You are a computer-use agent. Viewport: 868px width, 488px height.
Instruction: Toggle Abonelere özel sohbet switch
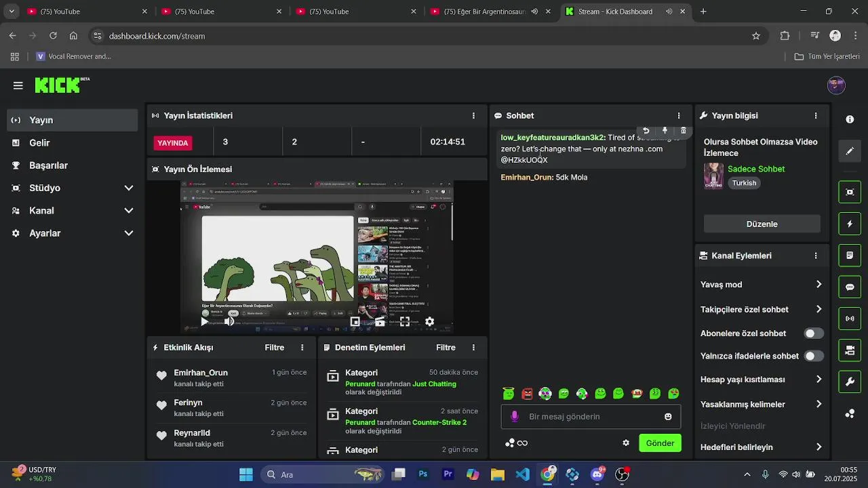point(814,333)
